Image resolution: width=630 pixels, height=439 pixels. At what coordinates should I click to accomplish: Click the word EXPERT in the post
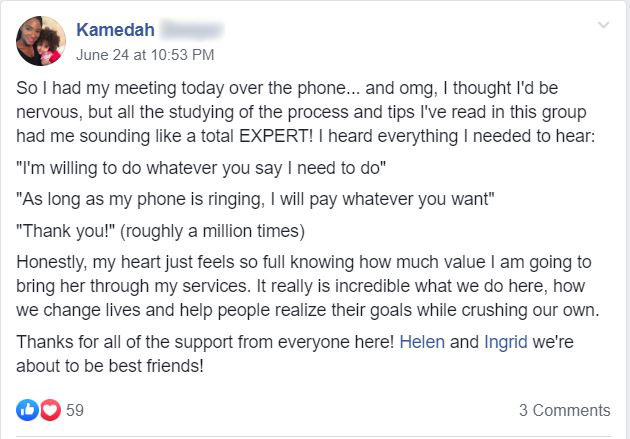point(276,136)
